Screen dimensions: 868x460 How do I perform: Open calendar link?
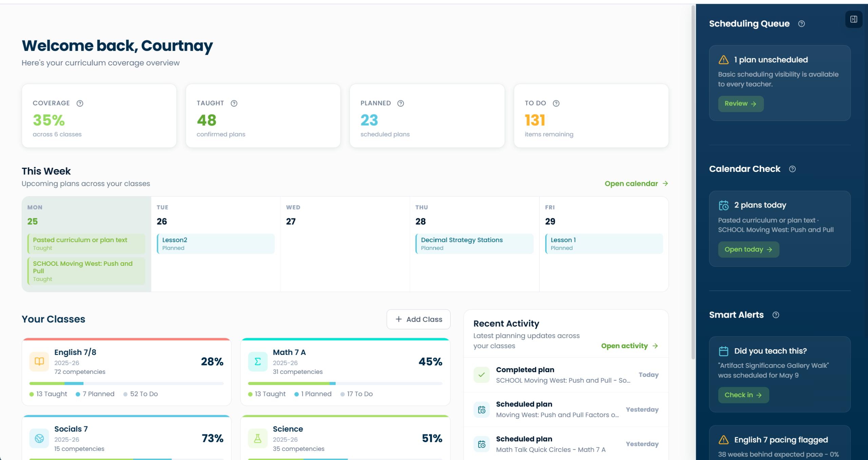(636, 183)
